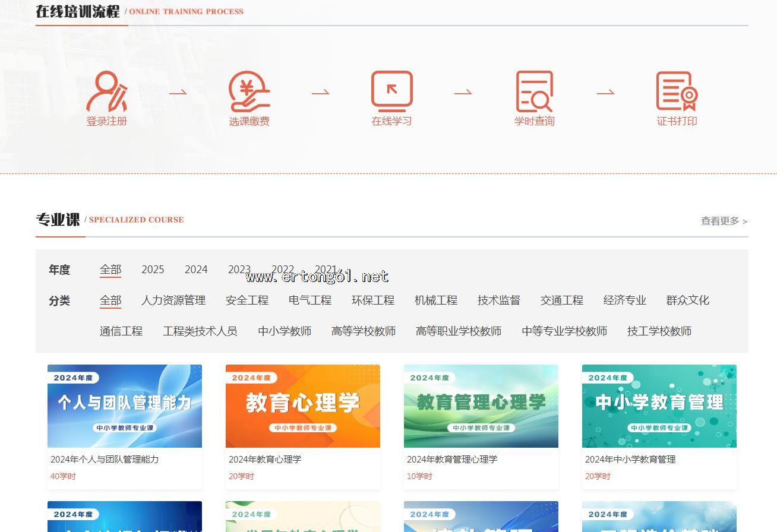The width and height of the screenshot is (777, 532).
Task: Click the 选课缴费 yen payment icon
Action: pos(249,91)
